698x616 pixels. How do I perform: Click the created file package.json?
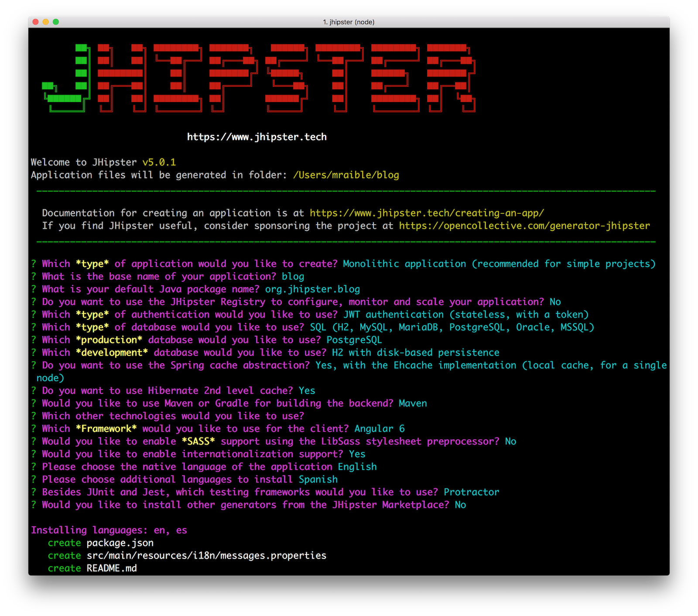tap(120, 543)
